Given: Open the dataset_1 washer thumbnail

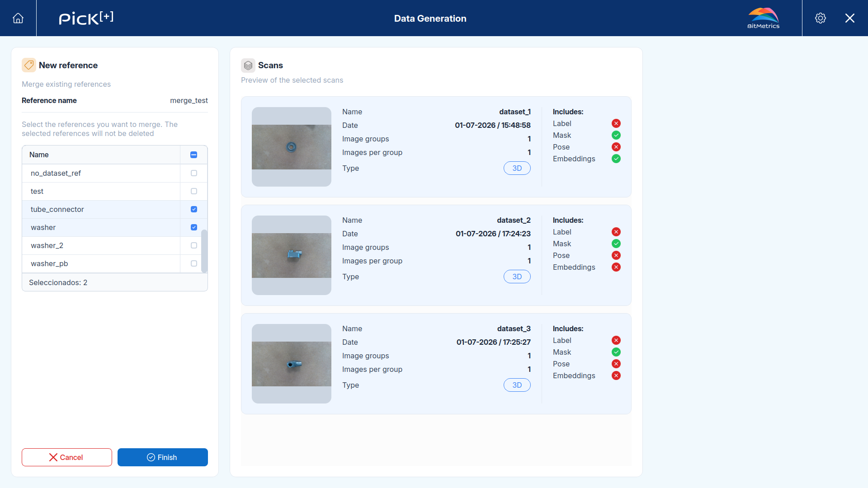Looking at the screenshot, I should (292, 147).
